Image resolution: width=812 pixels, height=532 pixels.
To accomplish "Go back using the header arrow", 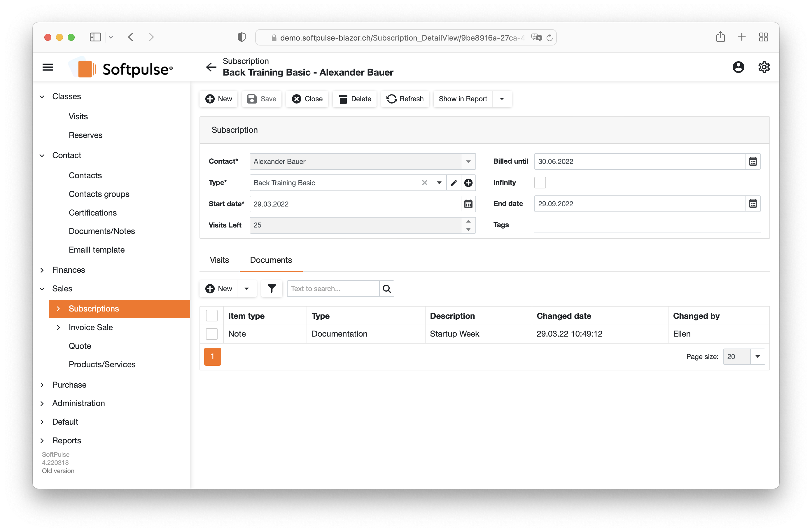I will point(211,67).
